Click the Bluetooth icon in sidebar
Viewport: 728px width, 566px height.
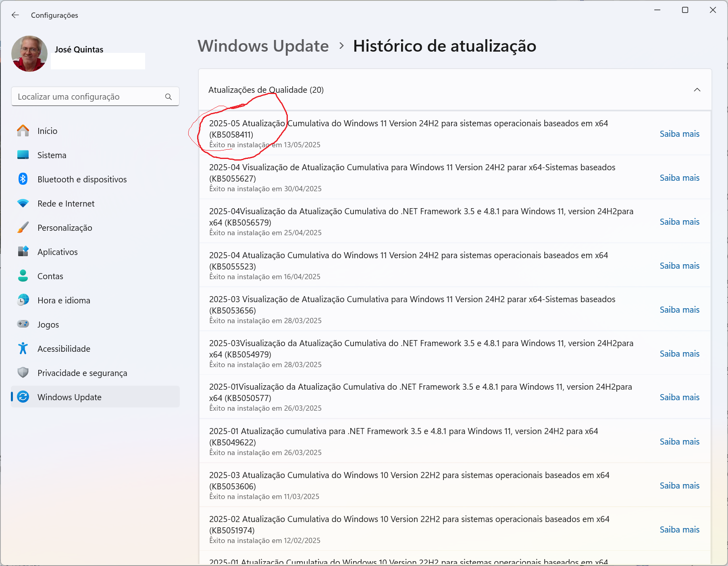tap(23, 179)
